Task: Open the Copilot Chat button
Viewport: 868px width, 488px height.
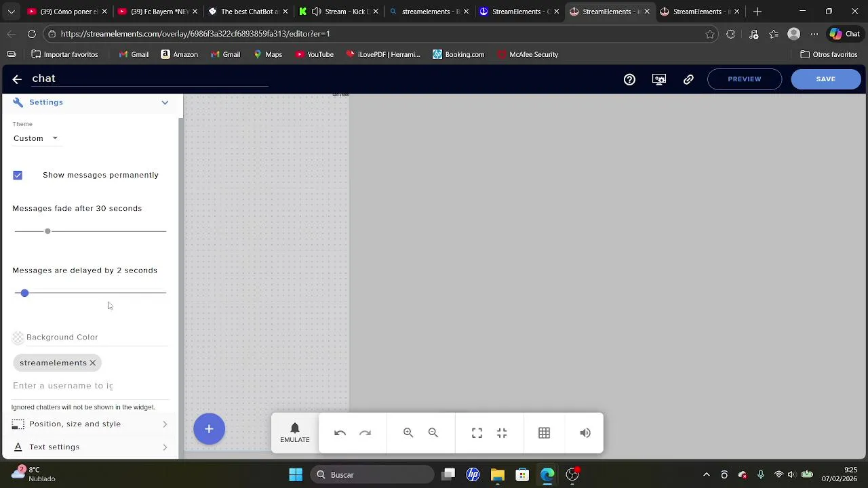Action: [x=845, y=34]
